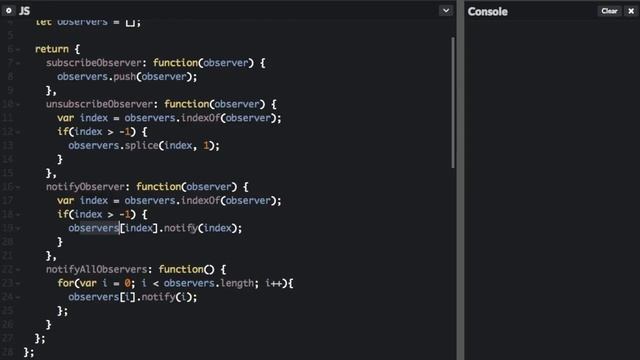Click var index line in unsubscribeObserver
Viewport: 640px width, 360px height.
[x=169, y=118]
